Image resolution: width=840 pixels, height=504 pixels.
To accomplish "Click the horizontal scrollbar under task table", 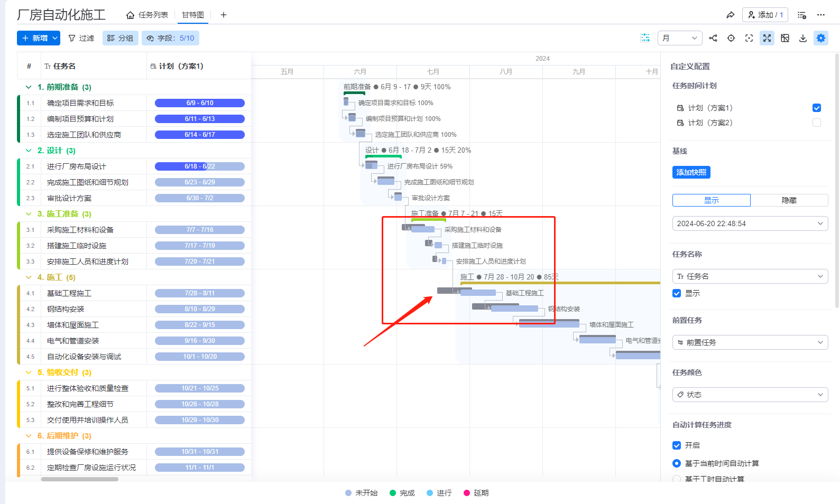I will (x=80, y=479).
